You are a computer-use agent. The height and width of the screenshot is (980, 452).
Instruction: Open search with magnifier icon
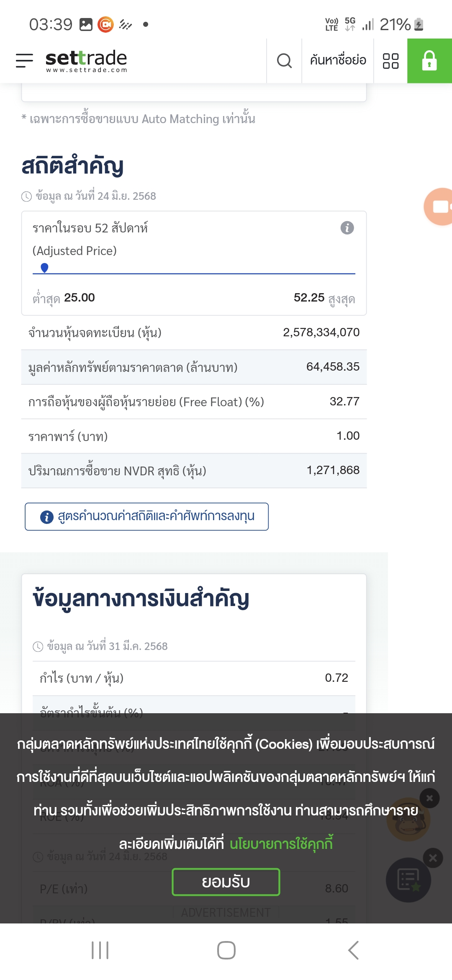coord(284,61)
